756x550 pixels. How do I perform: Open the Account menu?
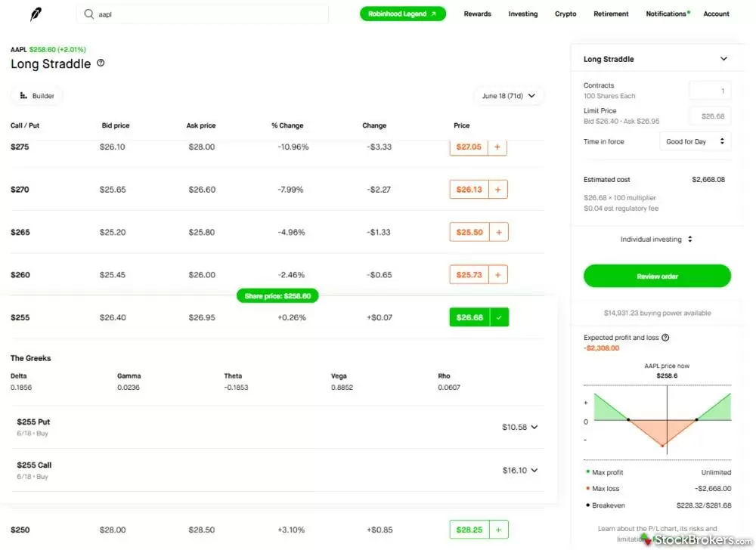pos(716,14)
